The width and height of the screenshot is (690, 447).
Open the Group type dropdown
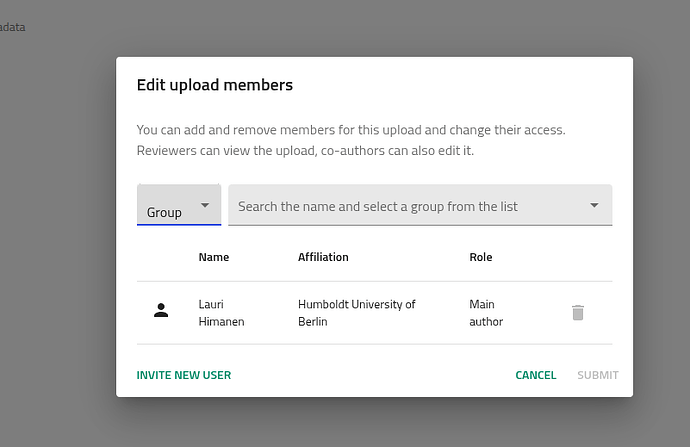point(178,205)
